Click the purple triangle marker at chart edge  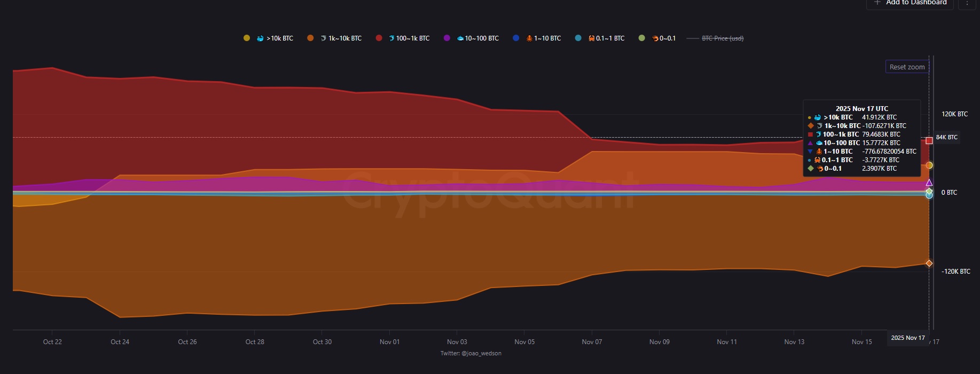[929, 183]
